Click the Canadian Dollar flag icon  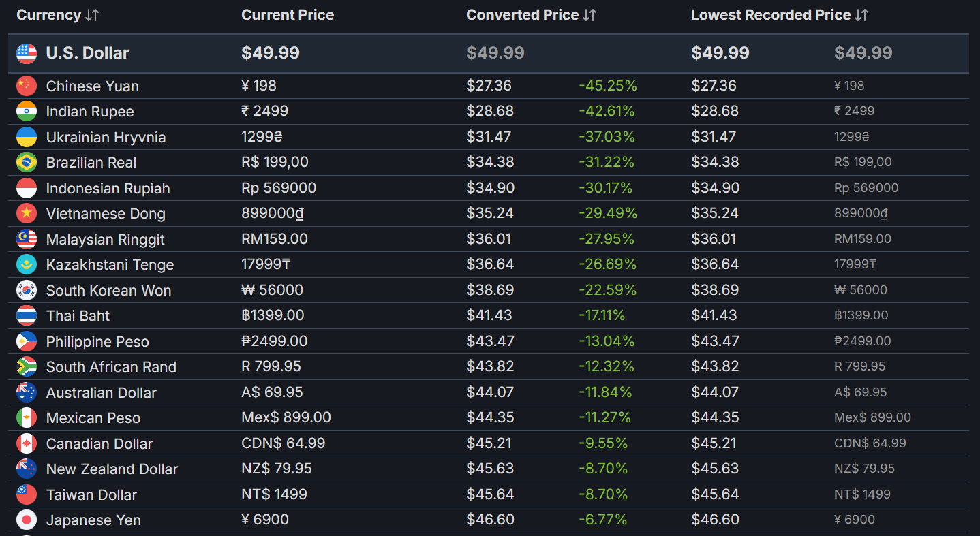(27, 443)
